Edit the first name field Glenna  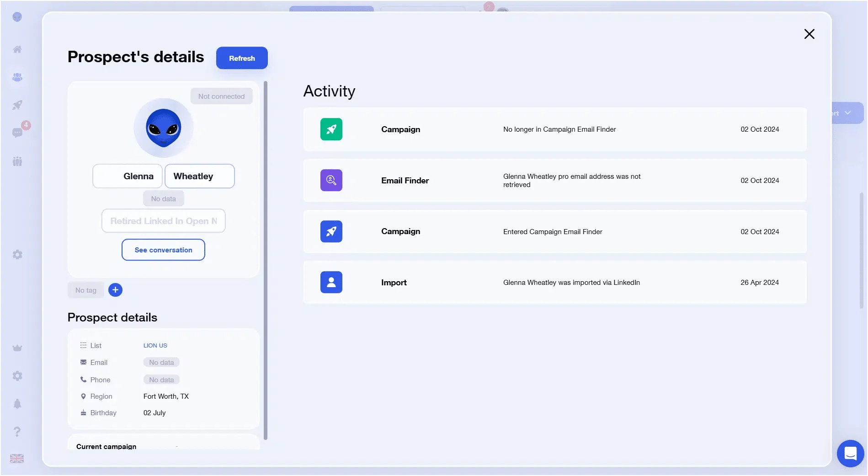tap(128, 176)
